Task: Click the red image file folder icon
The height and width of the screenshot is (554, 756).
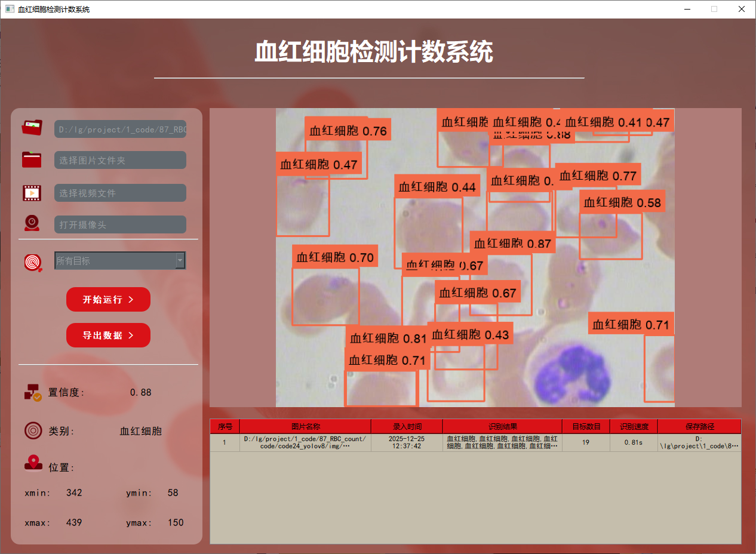Action: 32,128
